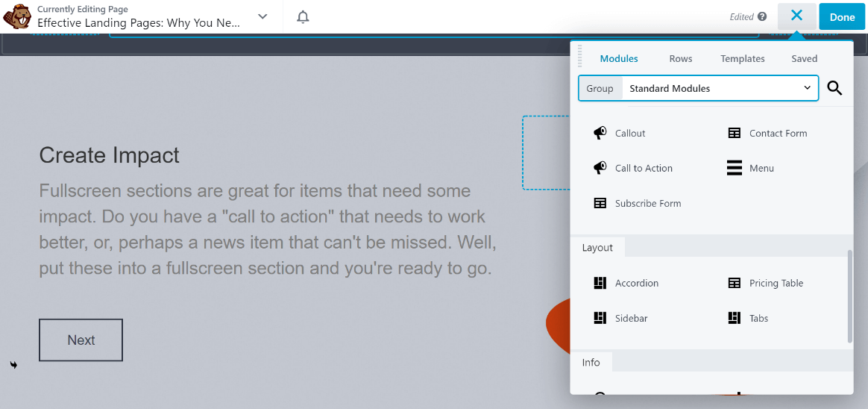Click the Create Impact heading
868x409 pixels.
pyautogui.click(x=109, y=154)
